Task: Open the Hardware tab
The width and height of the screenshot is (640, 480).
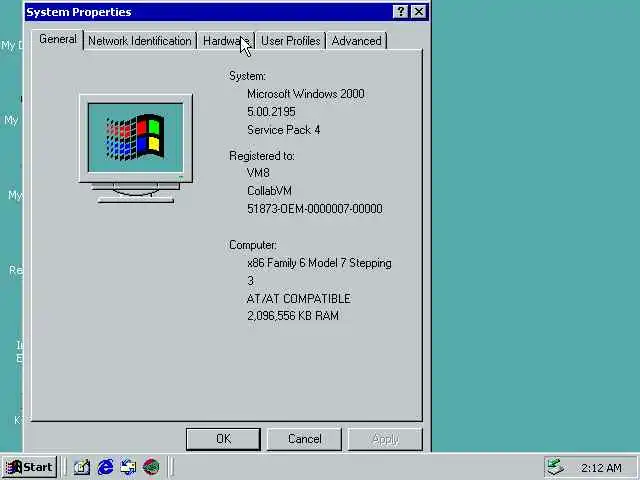Action: [226, 41]
